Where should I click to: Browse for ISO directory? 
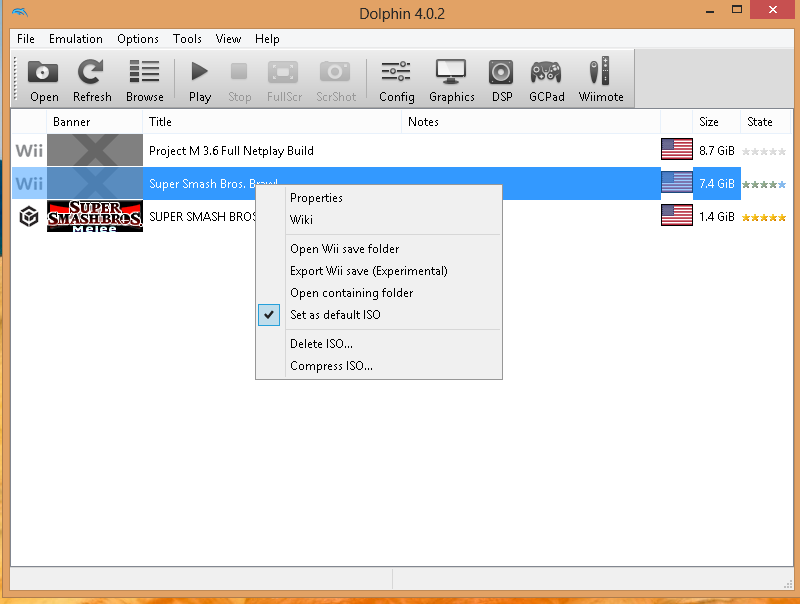coord(144,80)
